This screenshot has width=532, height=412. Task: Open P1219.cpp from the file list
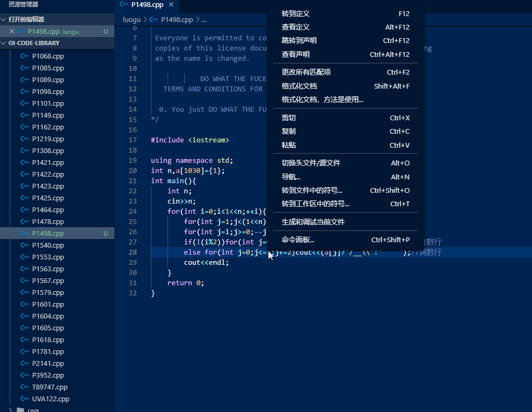pos(48,139)
